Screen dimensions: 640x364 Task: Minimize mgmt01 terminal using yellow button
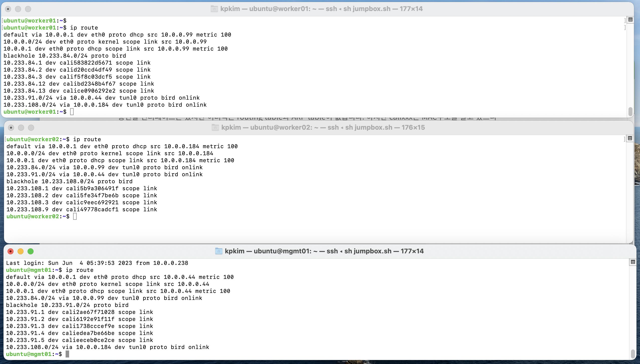[x=21, y=251]
